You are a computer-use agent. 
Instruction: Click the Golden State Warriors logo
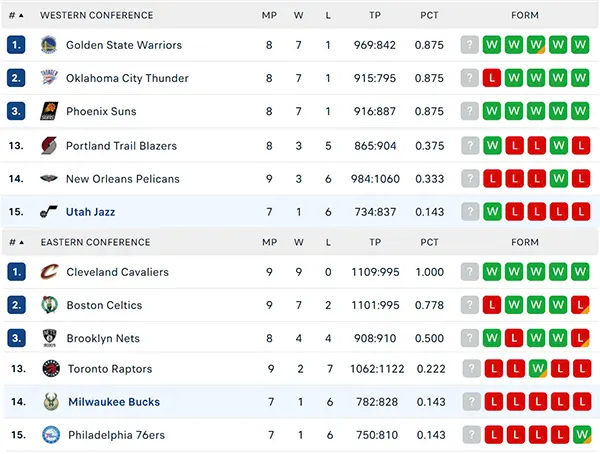(x=49, y=45)
